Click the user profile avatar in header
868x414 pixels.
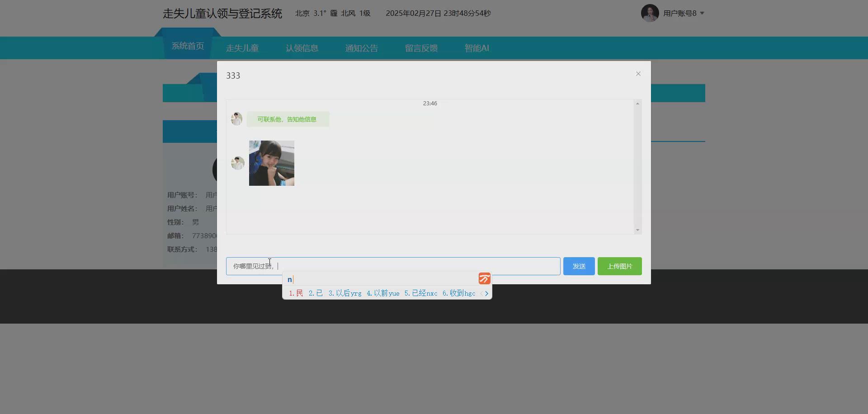pos(650,13)
